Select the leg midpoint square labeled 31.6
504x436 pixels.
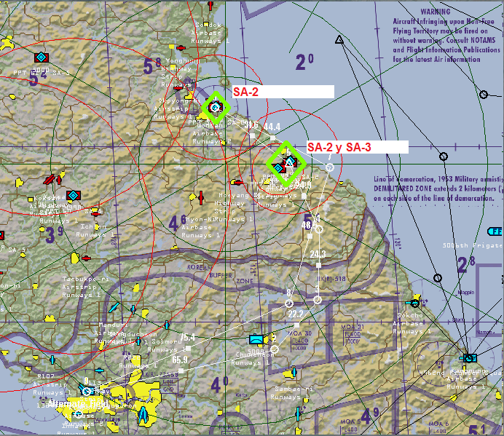pyautogui.click(x=252, y=136)
